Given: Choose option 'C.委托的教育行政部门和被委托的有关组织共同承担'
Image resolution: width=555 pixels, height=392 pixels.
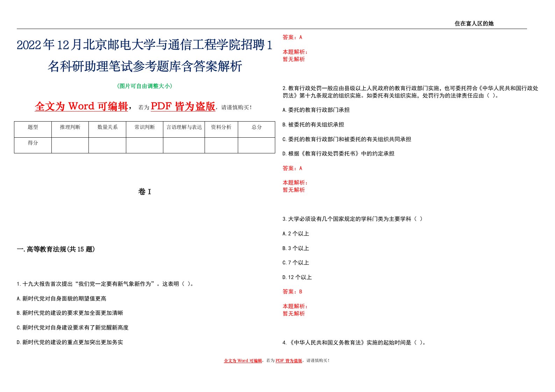Looking at the screenshot, I should pyautogui.click(x=347, y=139).
